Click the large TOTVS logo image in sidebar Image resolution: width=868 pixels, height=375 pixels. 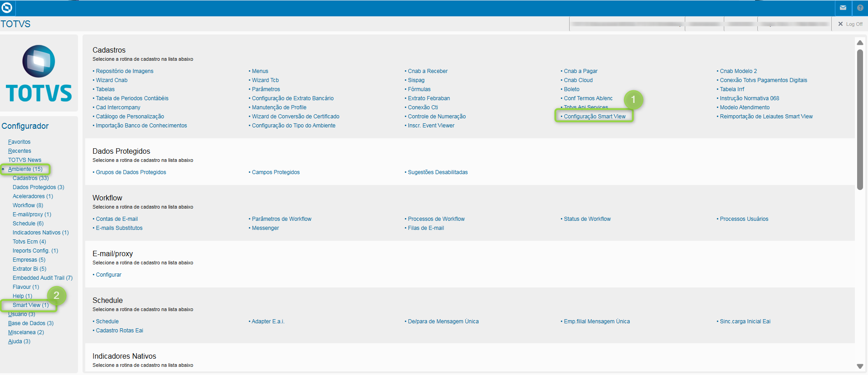click(x=39, y=73)
